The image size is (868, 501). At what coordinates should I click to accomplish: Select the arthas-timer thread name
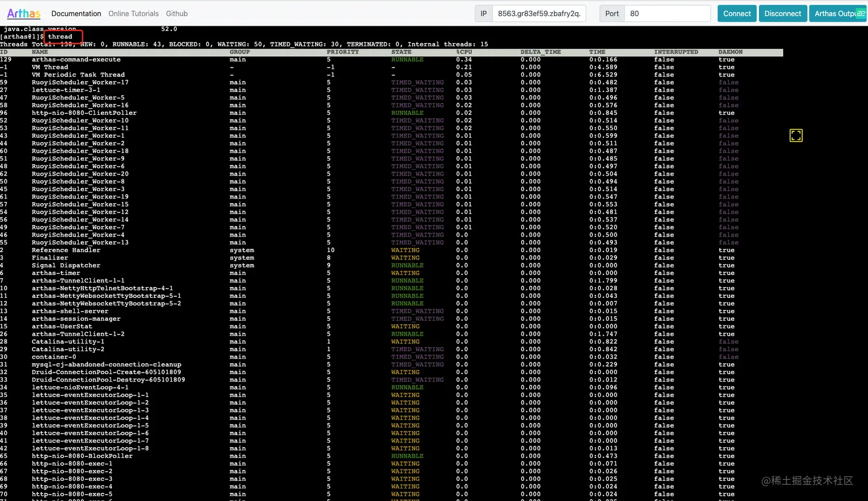click(x=56, y=273)
